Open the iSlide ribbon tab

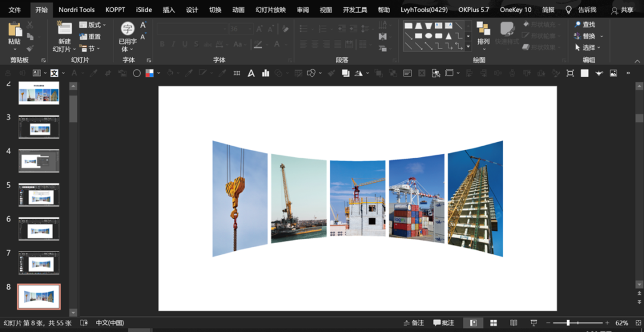click(144, 10)
